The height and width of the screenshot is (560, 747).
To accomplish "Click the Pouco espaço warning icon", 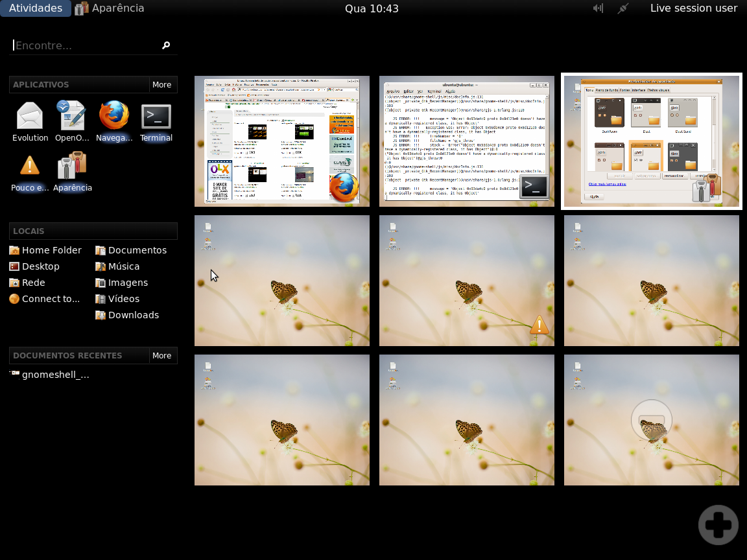I will point(30,172).
